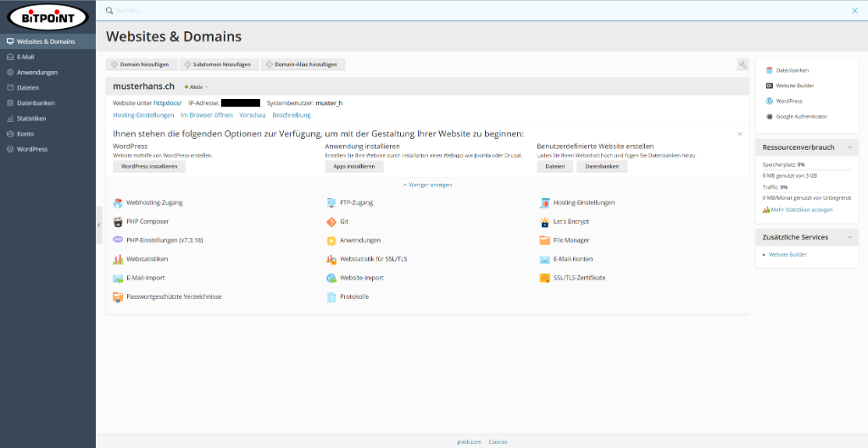
Task: Click the Beschreibung link
Action: (292, 115)
